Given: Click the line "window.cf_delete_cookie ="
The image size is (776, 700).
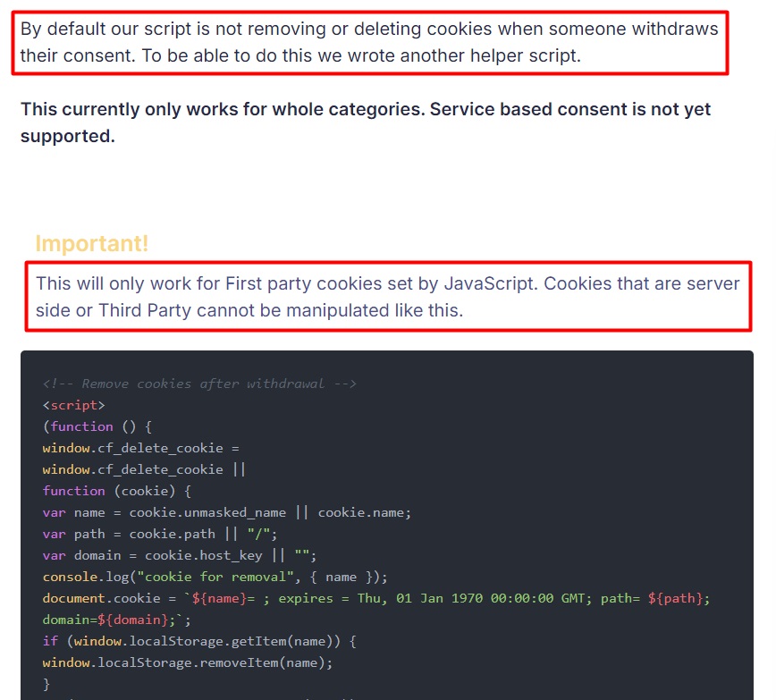Looking at the screenshot, I should (x=140, y=448).
